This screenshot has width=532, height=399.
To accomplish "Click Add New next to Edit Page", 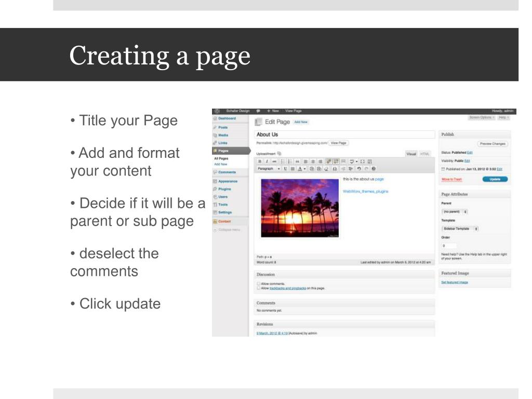I will tap(301, 122).
